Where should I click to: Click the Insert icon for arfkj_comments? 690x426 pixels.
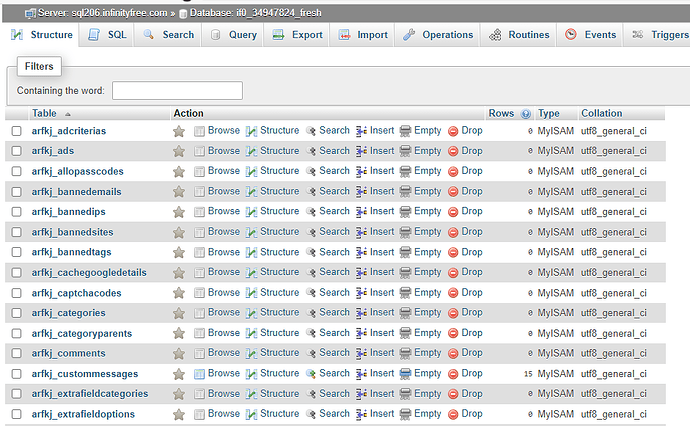pos(361,353)
